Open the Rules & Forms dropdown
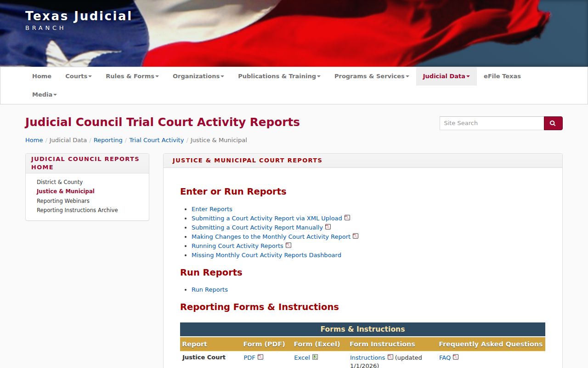The width and height of the screenshot is (588, 368). 132,76
